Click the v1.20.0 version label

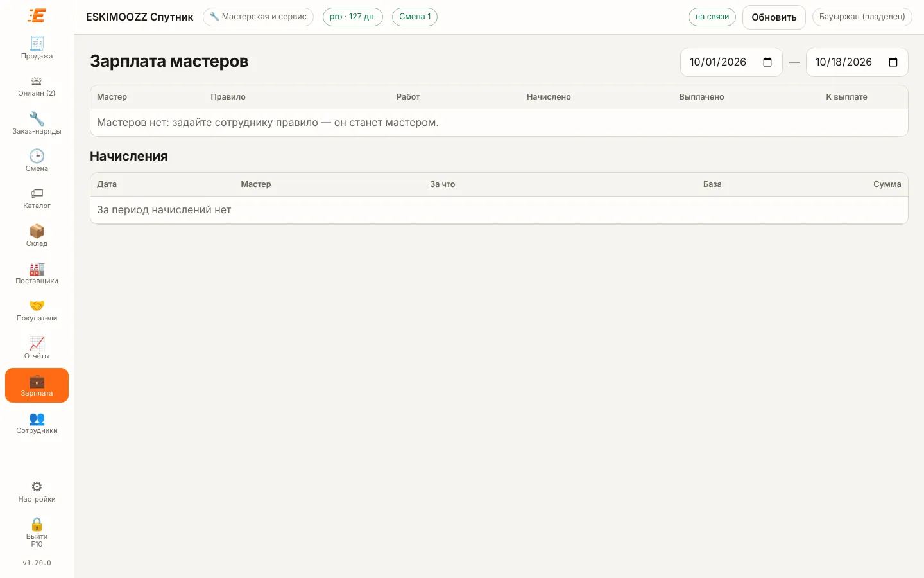(x=37, y=563)
